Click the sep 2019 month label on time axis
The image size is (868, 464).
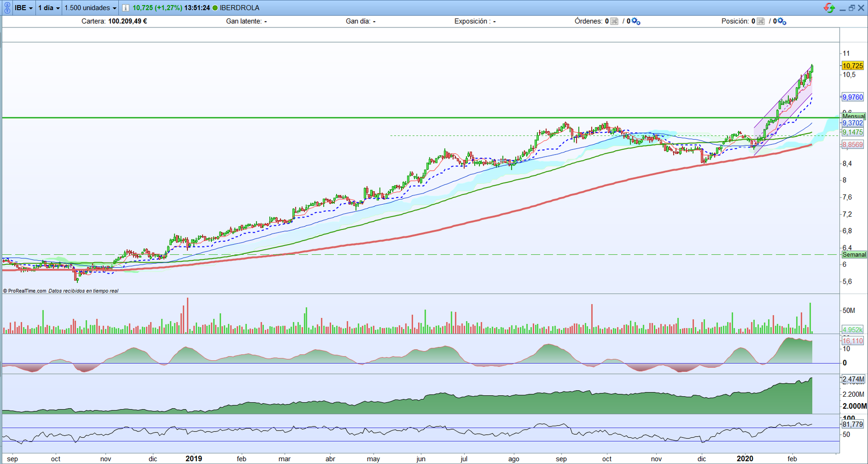(x=561, y=459)
